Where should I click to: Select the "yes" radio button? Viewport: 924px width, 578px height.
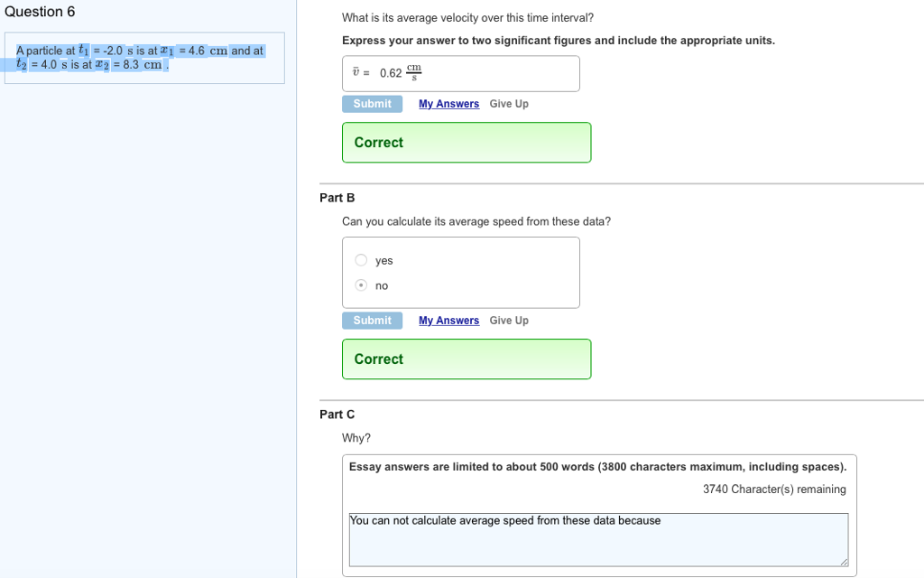pyautogui.click(x=361, y=260)
